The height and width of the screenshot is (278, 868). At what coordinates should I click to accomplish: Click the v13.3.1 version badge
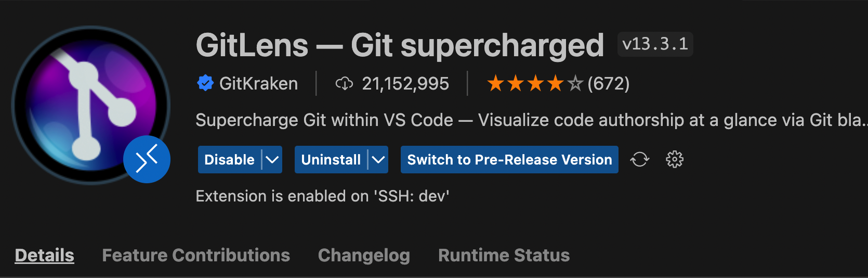coord(655,44)
